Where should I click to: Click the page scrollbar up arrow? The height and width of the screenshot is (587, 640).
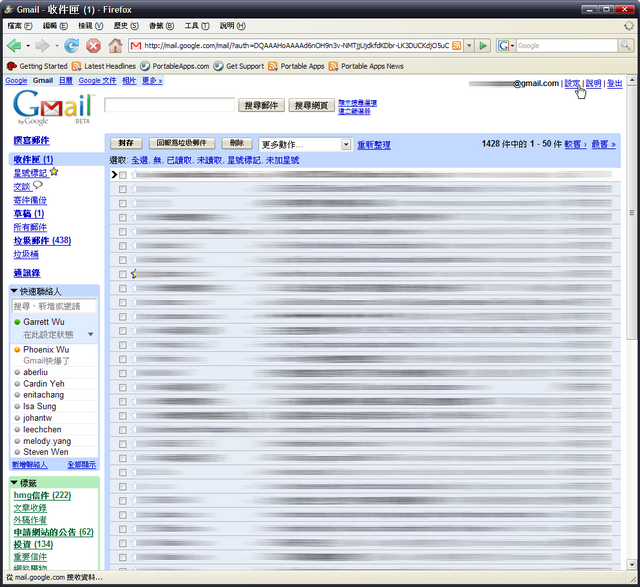pos(632,80)
